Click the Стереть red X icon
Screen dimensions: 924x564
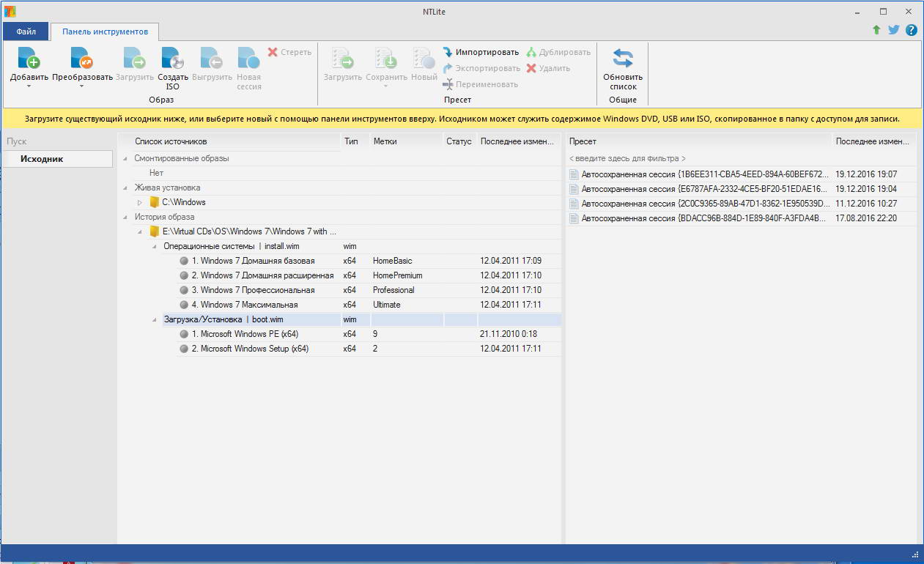[x=273, y=52]
